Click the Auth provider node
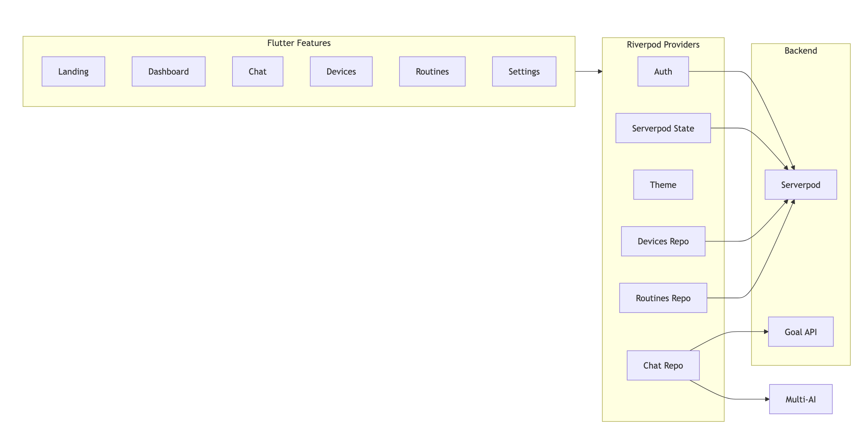This screenshot has height=446, width=868. [x=663, y=71]
